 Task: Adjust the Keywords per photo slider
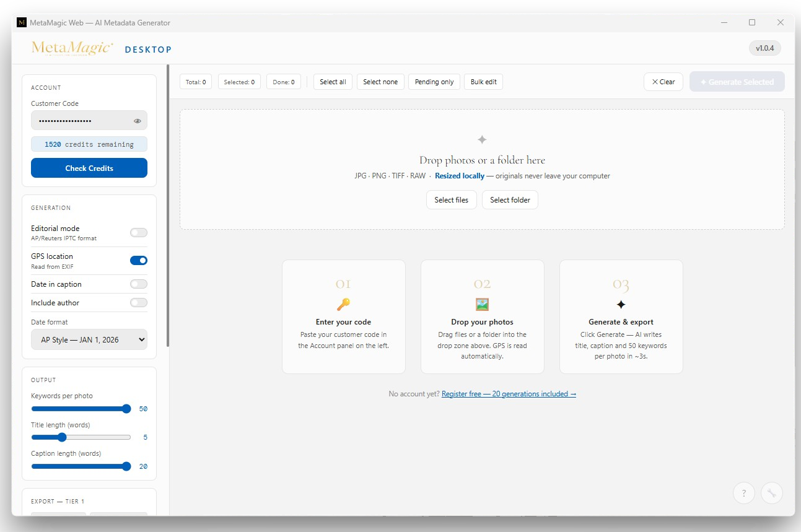81,409
